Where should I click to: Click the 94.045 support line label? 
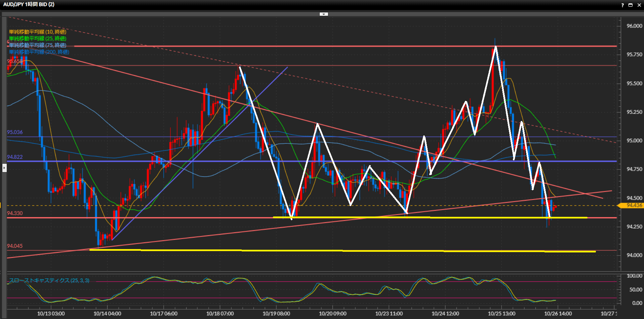[x=15, y=246]
